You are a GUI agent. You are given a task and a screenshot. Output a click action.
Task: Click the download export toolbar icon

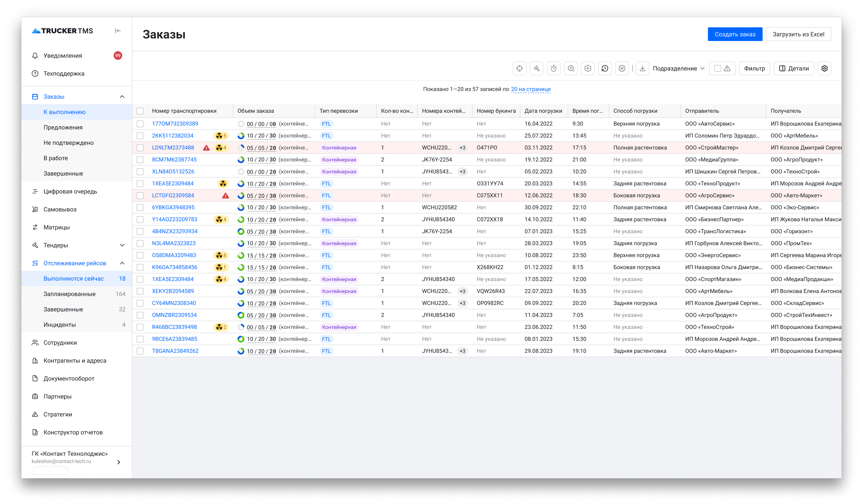coord(643,68)
